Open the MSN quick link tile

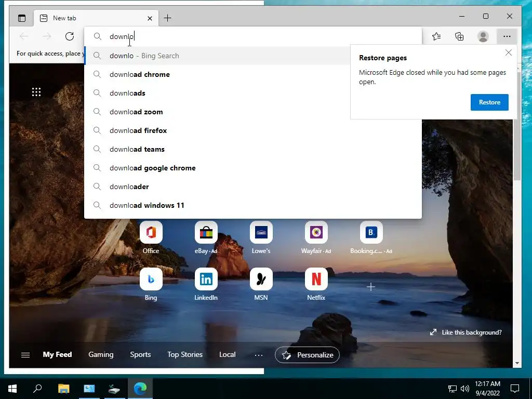point(261,284)
